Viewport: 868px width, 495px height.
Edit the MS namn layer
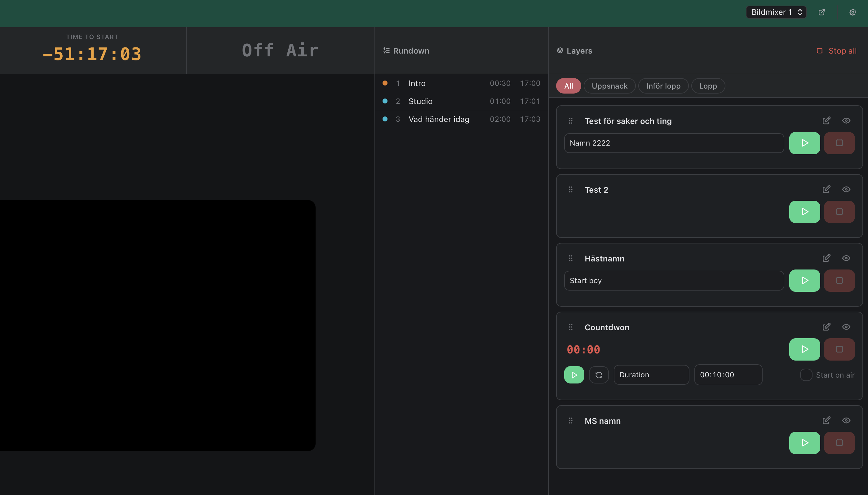(826, 421)
